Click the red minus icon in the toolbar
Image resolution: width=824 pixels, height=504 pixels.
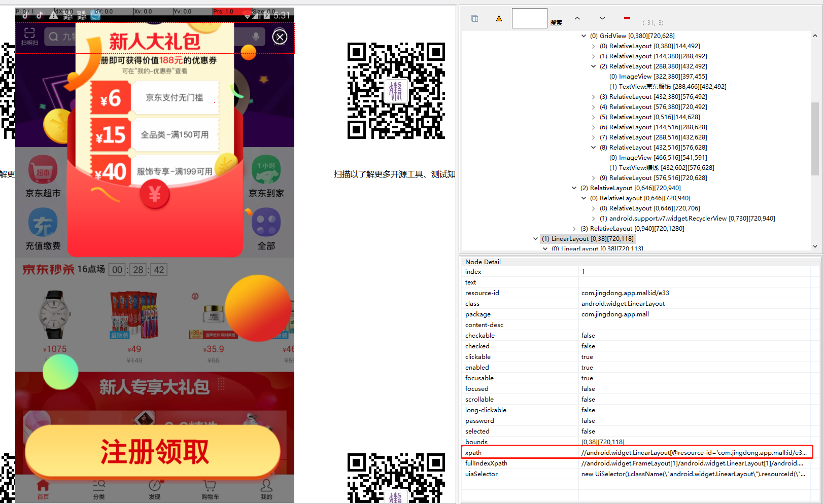627,18
